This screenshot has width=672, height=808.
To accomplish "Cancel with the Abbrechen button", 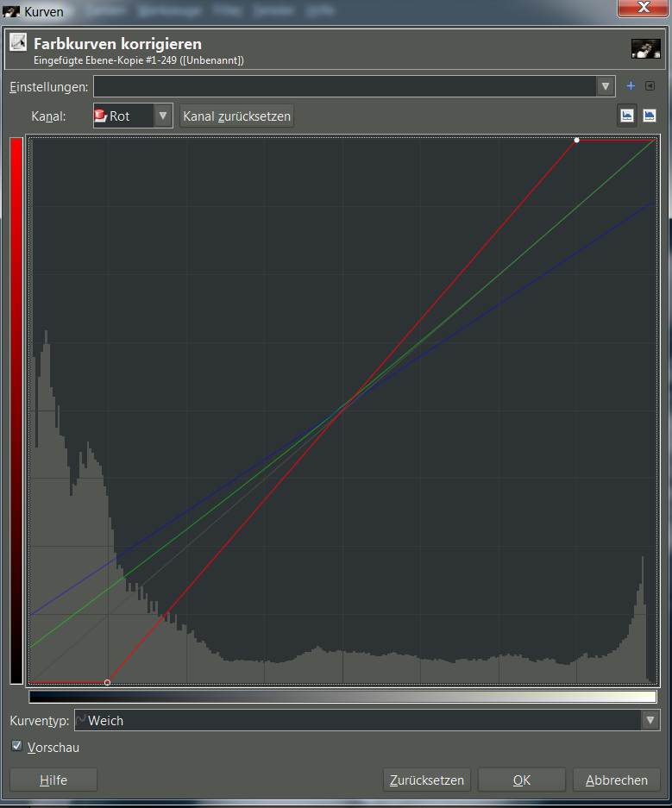I will tap(616, 780).
